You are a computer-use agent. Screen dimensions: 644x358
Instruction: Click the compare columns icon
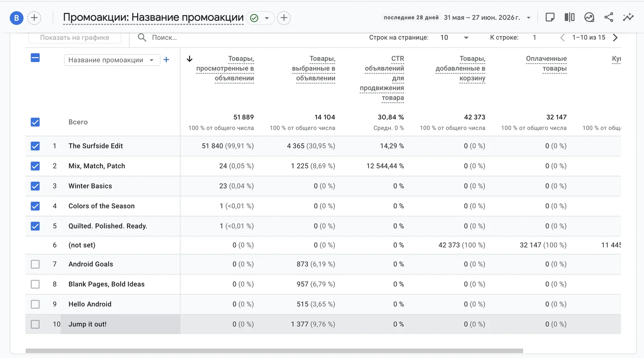570,17
